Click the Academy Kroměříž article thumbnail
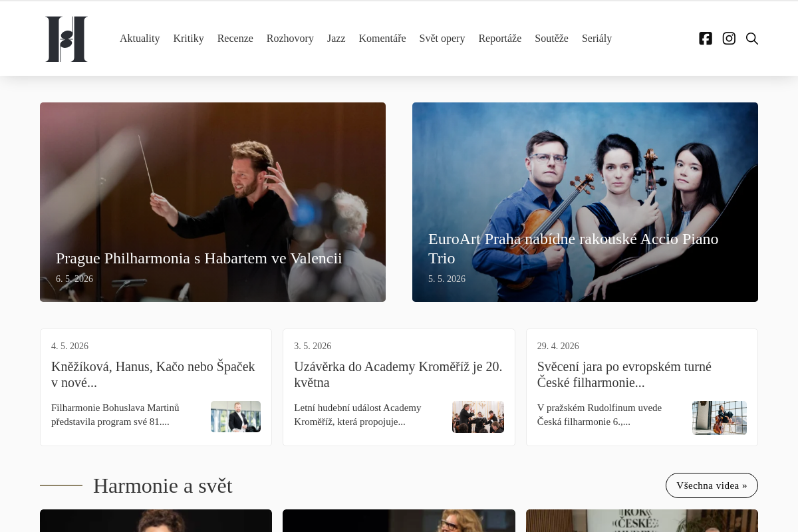 coord(478,416)
